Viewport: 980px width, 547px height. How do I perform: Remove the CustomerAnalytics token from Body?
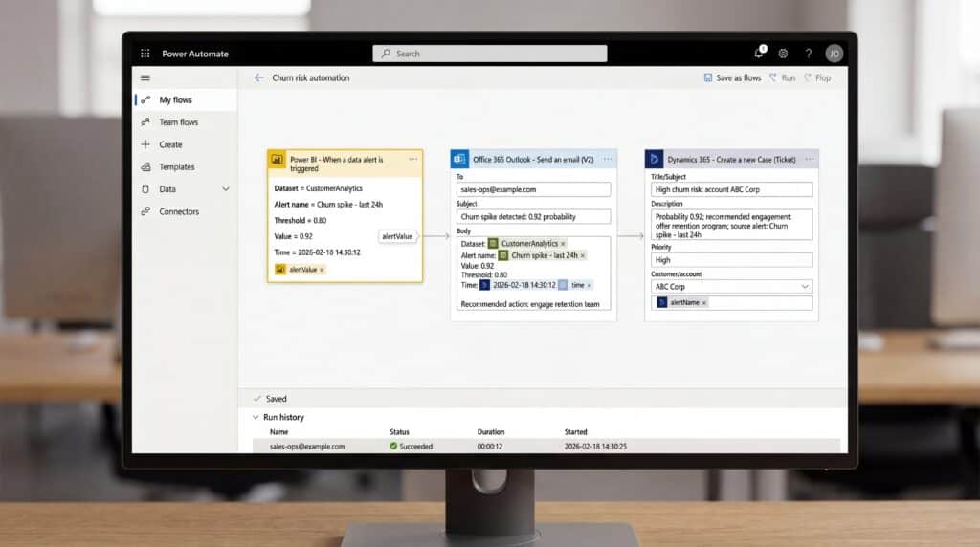click(563, 244)
